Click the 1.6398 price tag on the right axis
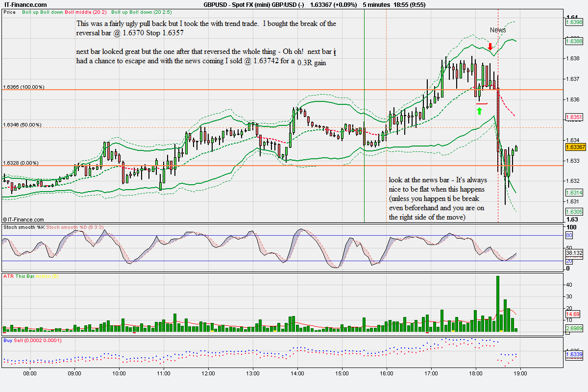This screenshot has height=392, width=588. [574, 22]
